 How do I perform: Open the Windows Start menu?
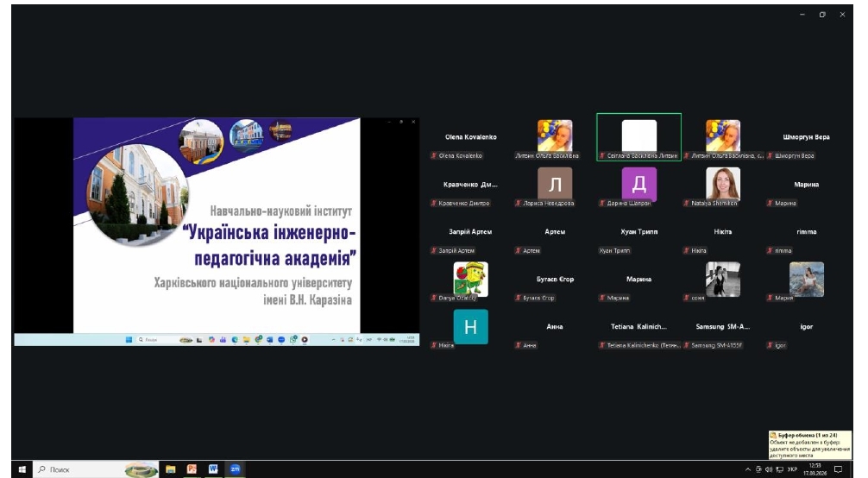click(x=22, y=469)
